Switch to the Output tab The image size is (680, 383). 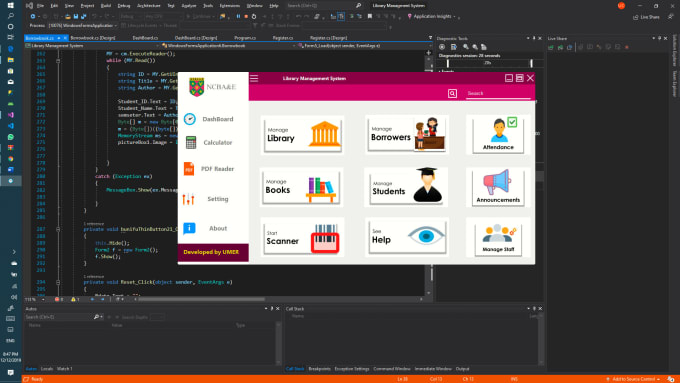click(462, 369)
